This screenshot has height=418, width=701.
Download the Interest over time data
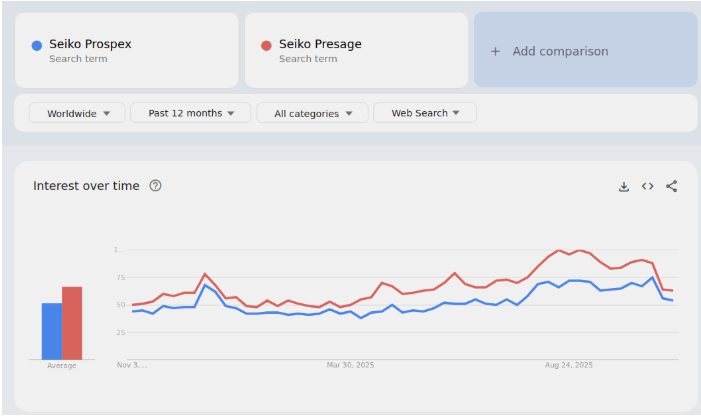point(624,186)
